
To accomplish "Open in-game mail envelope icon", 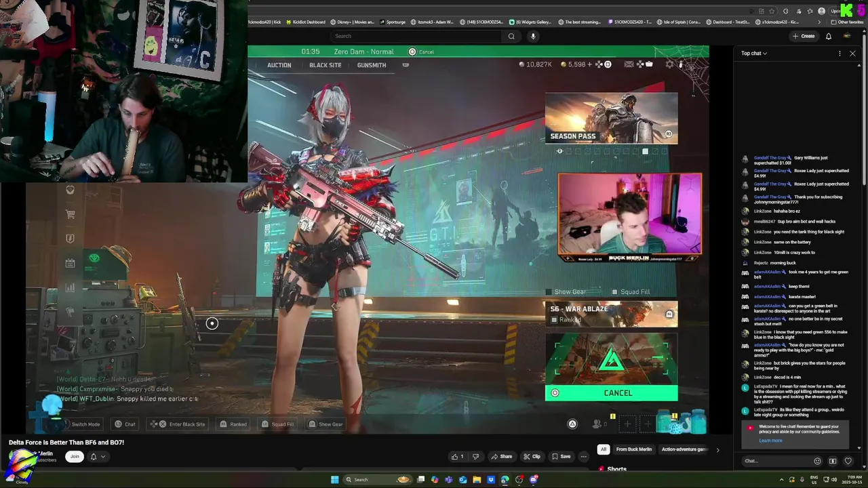I will point(629,64).
